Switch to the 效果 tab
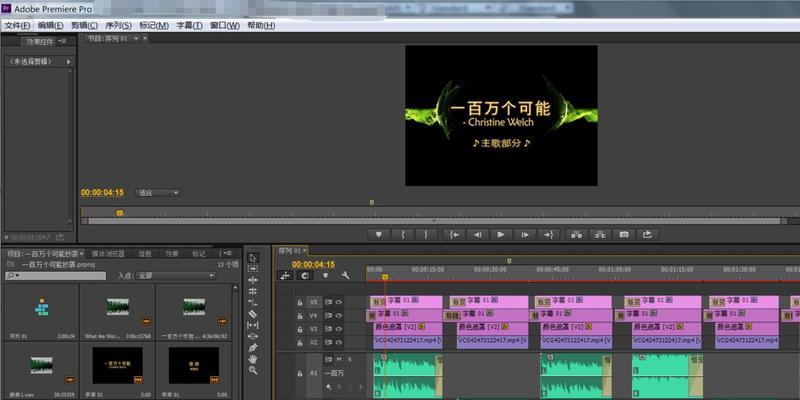 click(171, 254)
